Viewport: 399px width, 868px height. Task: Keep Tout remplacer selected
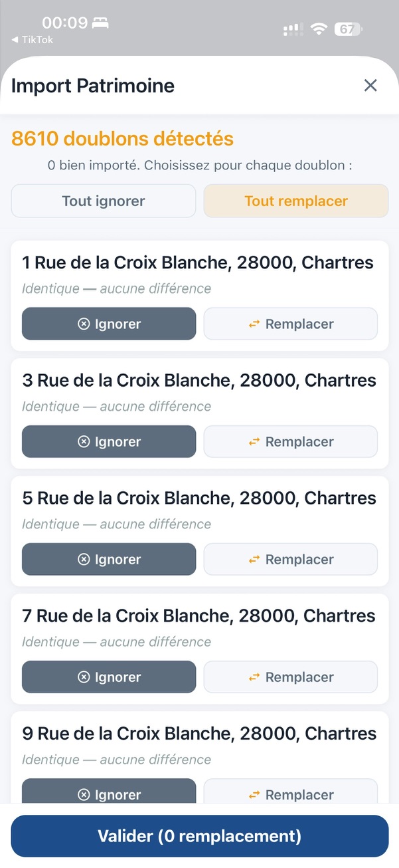(x=295, y=200)
